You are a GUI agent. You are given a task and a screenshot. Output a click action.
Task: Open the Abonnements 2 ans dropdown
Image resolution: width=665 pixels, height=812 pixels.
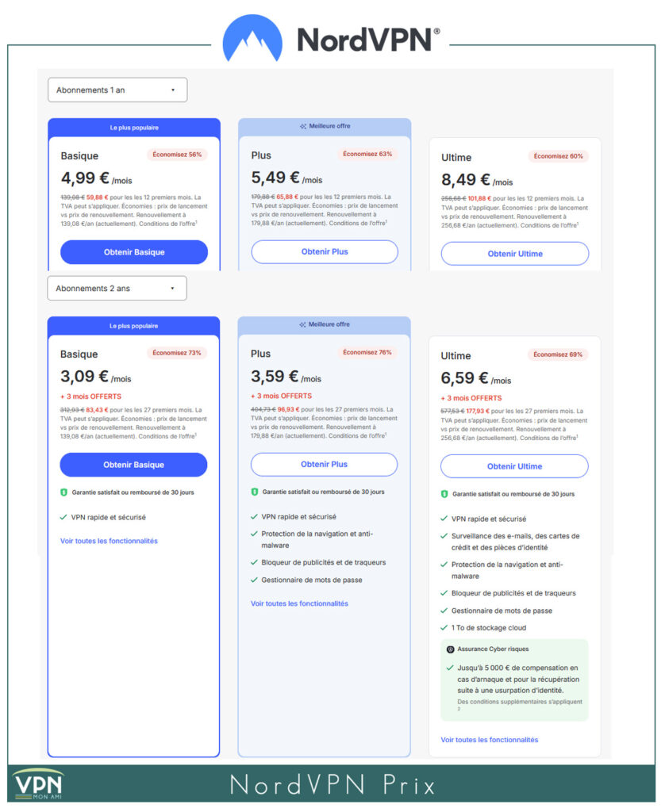point(117,288)
